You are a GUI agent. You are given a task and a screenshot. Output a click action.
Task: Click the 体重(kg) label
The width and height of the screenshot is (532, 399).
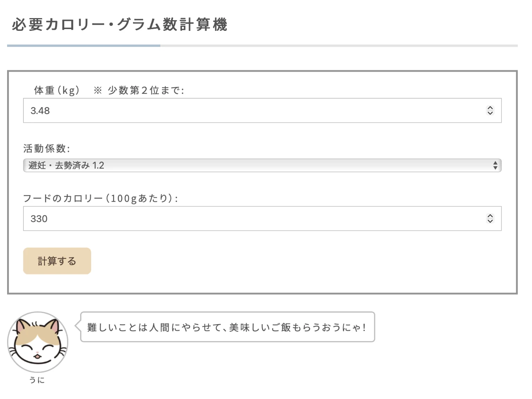(57, 90)
